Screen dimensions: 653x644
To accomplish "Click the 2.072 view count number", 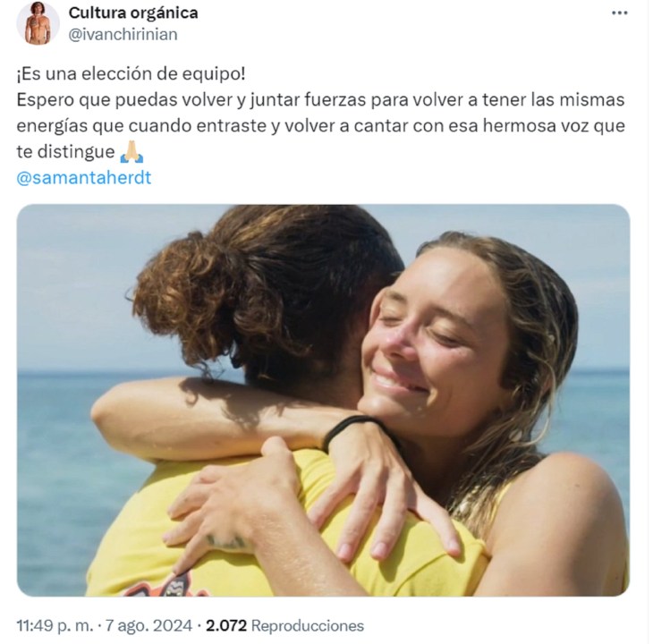I will (226, 626).
